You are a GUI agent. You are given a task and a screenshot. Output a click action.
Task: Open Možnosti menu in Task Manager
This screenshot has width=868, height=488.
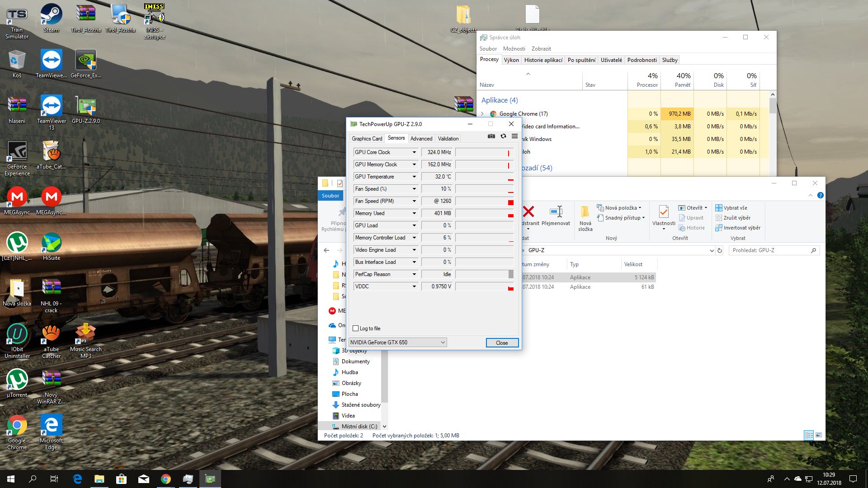514,49
